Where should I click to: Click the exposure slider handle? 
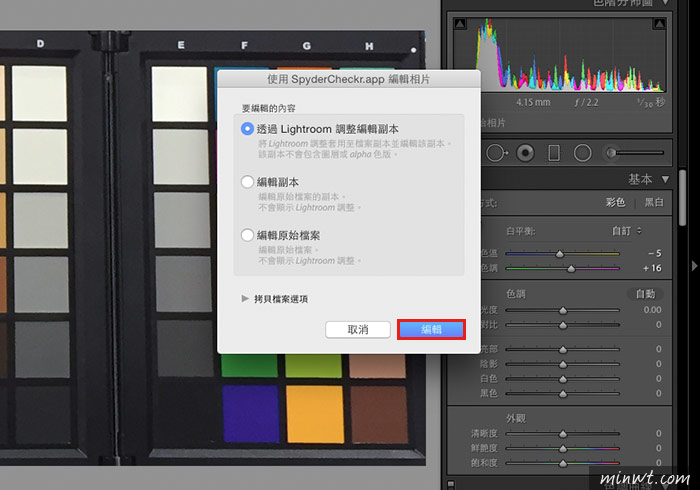pos(563,310)
